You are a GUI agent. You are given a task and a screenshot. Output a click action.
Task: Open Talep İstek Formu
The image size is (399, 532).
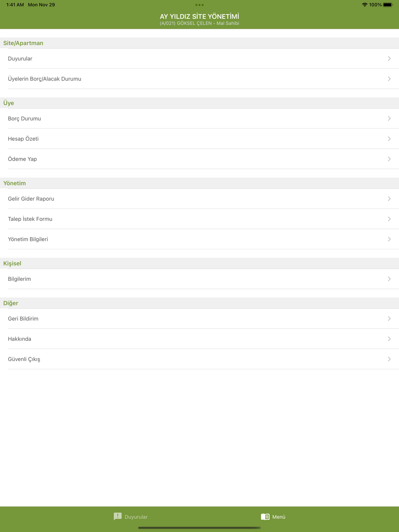[x=199, y=219]
